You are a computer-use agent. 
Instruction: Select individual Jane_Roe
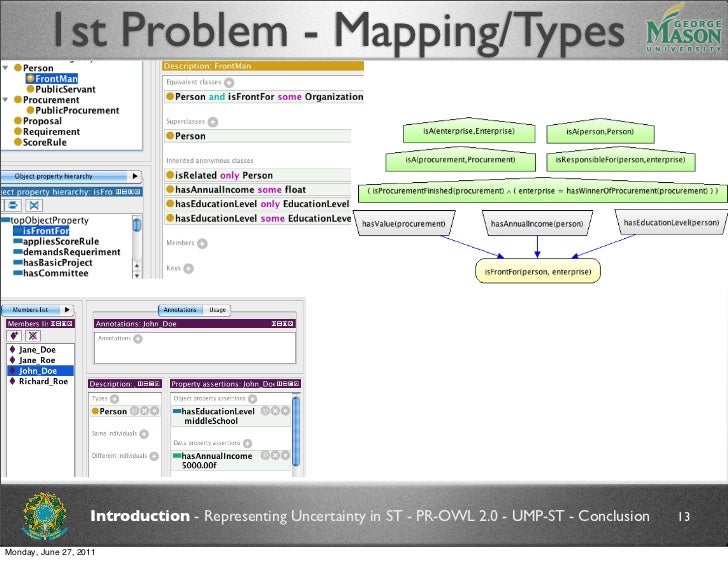point(37,360)
